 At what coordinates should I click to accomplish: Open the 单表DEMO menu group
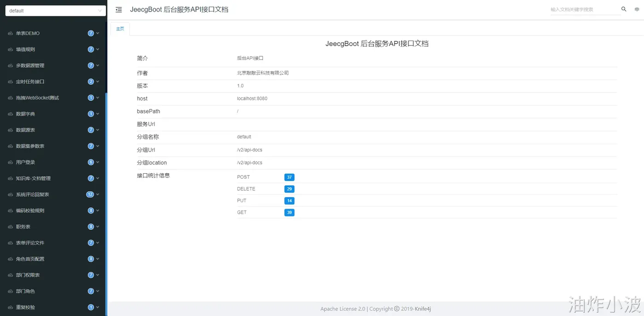[53, 33]
